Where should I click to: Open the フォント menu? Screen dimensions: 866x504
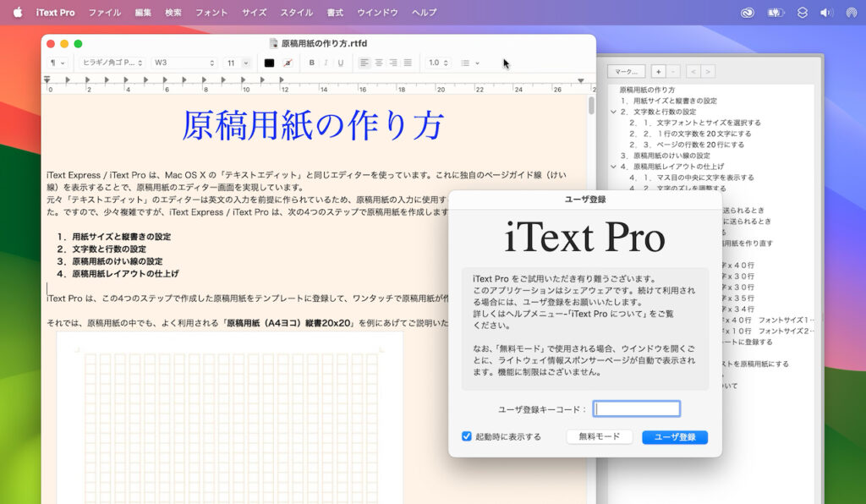point(211,13)
